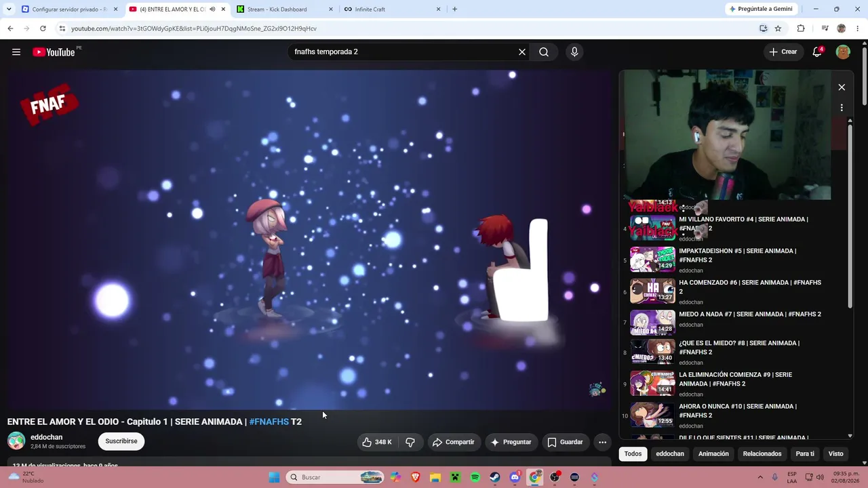Go to YouTube home via the logo
The height and width of the screenshot is (488, 868).
point(54,52)
